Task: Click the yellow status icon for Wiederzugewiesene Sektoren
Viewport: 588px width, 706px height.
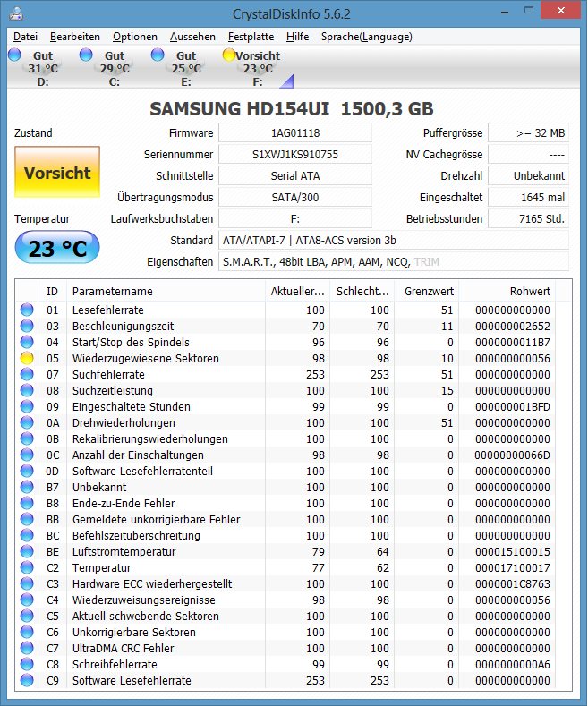Action: (27, 359)
